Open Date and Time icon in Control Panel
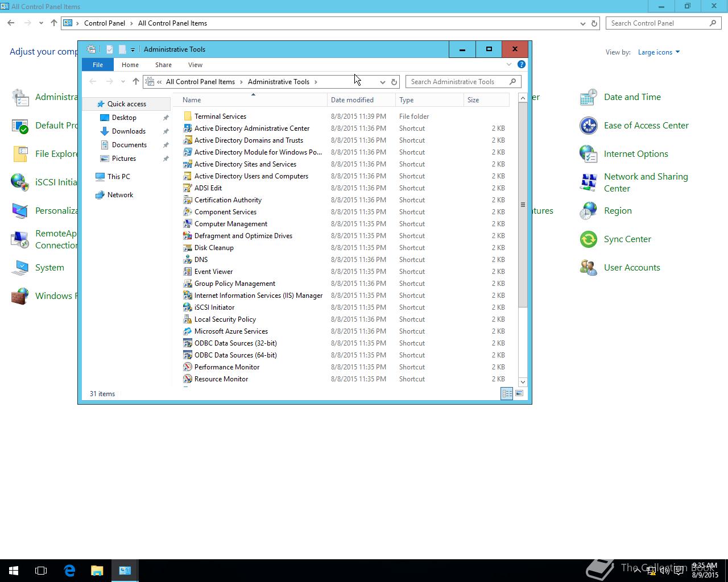Screen dimensions: 728x582 point(588,97)
